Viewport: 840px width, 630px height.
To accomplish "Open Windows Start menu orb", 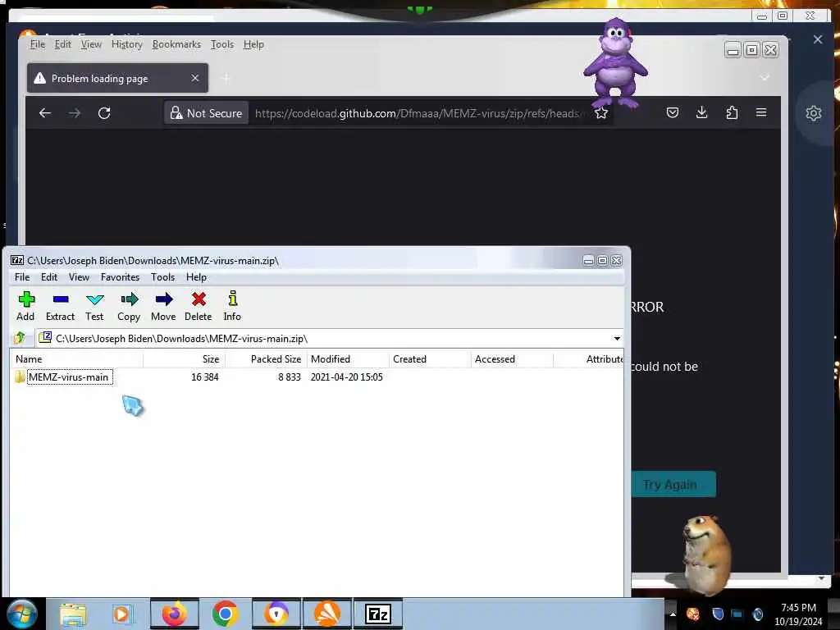I will (21, 614).
